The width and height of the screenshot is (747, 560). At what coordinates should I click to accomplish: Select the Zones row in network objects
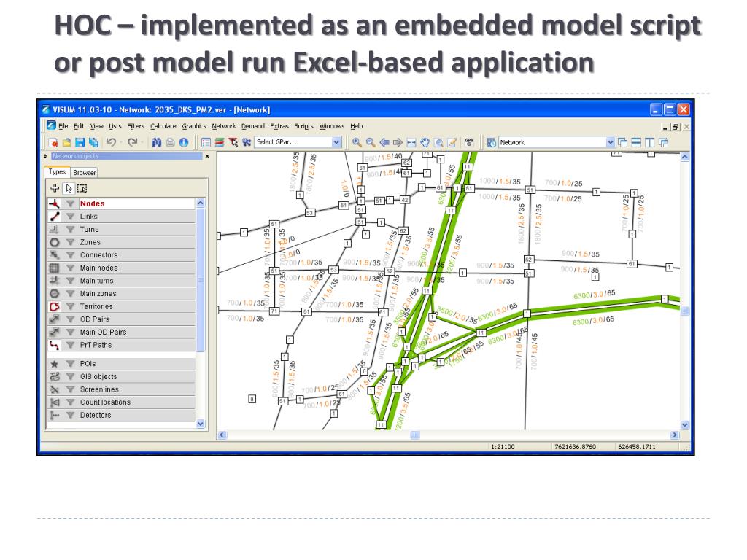point(122,242)
